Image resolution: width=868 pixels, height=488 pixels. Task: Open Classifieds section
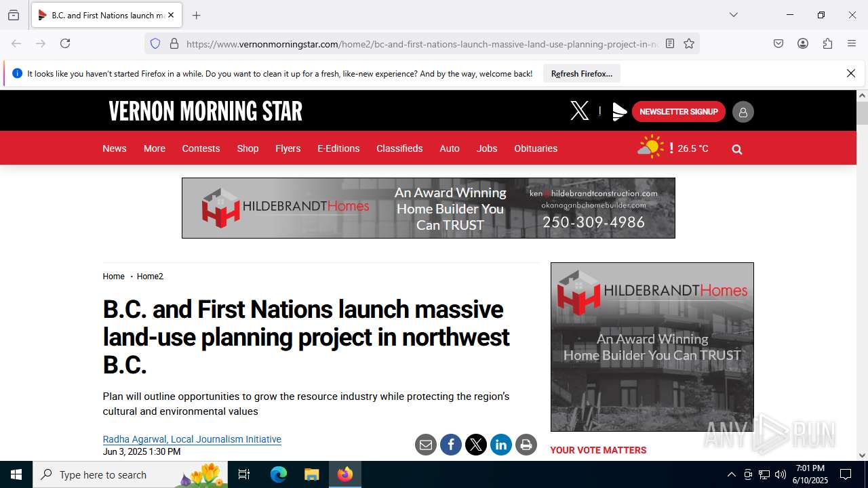pyautogui.click(x=399, y=148)
